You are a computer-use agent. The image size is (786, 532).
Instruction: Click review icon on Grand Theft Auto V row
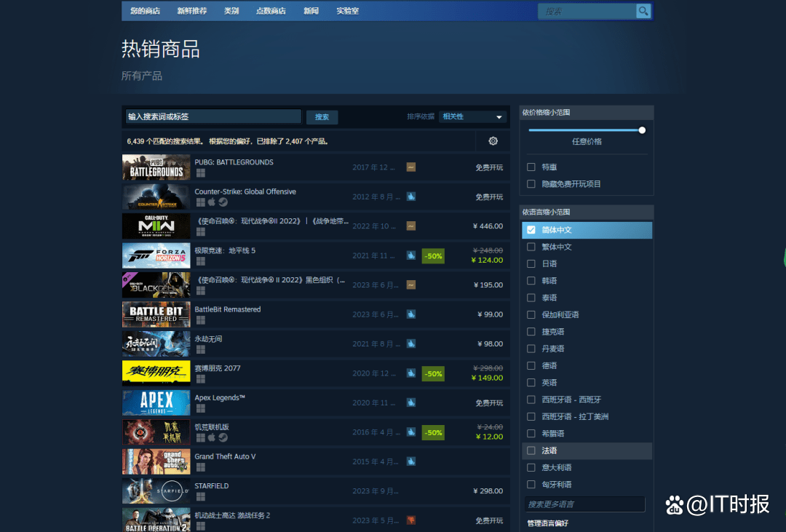(411, 461)
